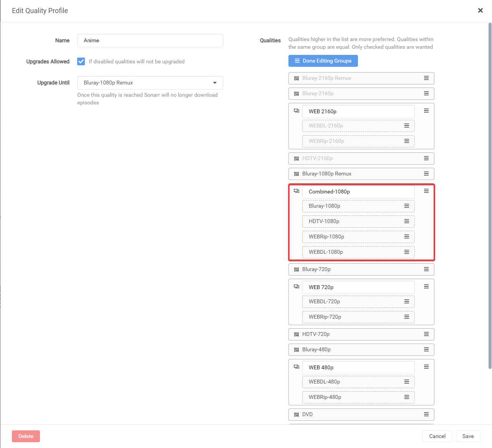Click ungroup icon beside WEB 2160p group
The width and height of the screenshot is (492, 448).
click(x=297, y=111)
